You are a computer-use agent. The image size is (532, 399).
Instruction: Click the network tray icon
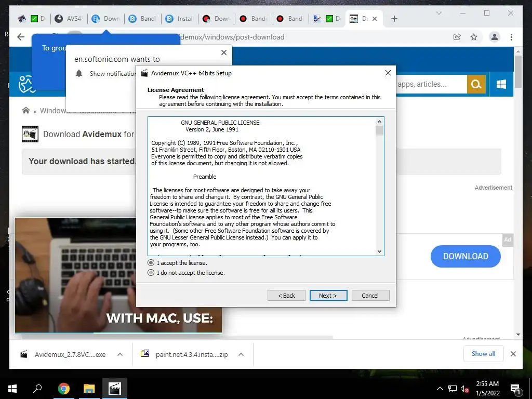453,389
